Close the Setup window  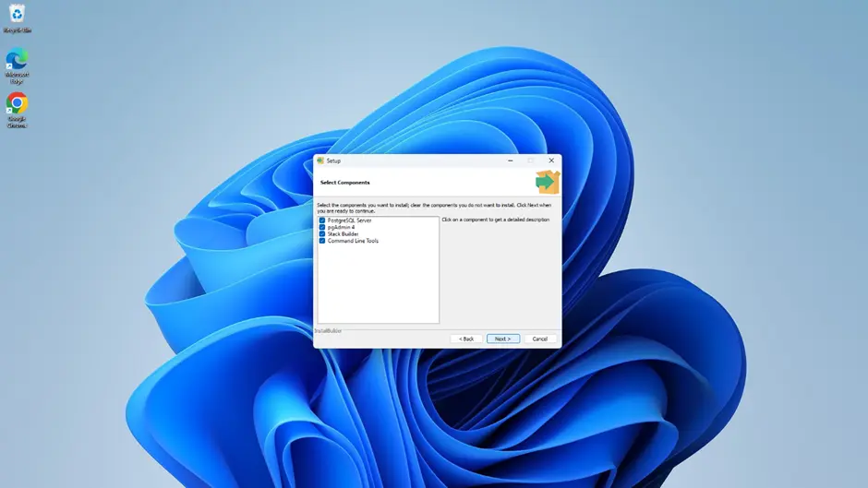coord(551,161)
